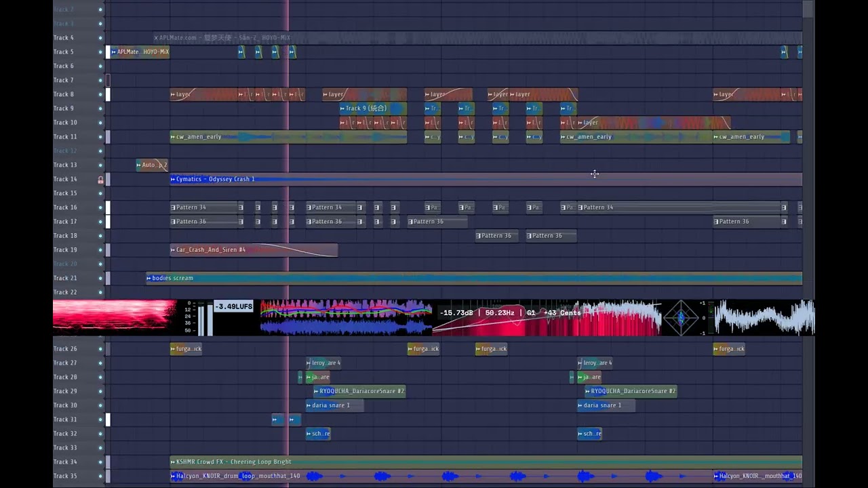Click the oscilloscope waveform display at right
The image size is (868, 488).
[764, 318]
